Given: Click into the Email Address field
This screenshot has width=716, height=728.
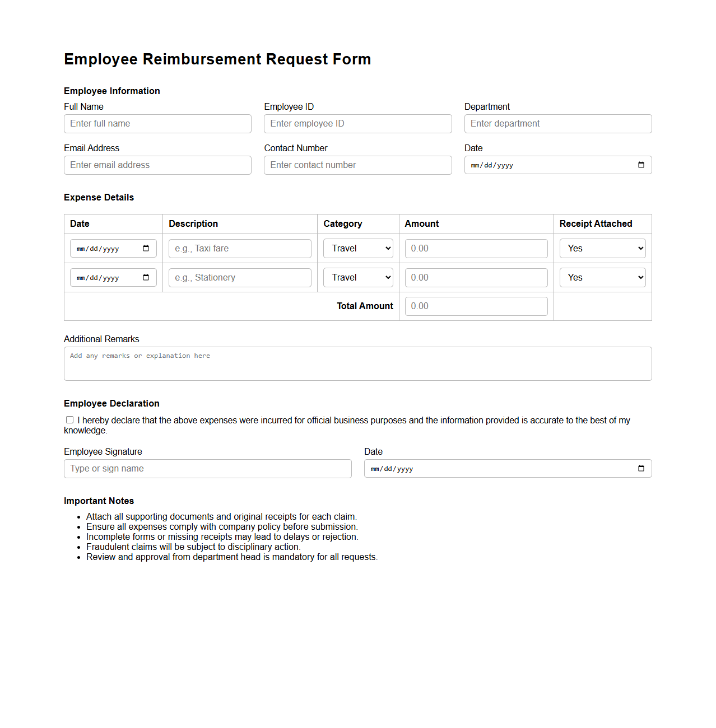Looking at the screenshot, I should coord(157,165).
